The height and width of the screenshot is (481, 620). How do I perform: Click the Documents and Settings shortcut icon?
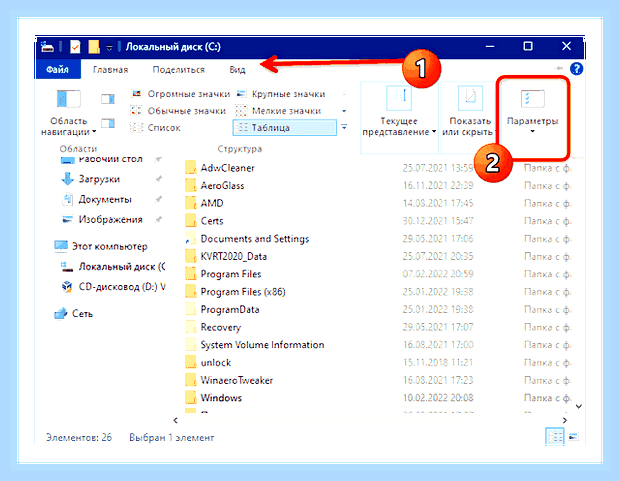coord(191,239)
